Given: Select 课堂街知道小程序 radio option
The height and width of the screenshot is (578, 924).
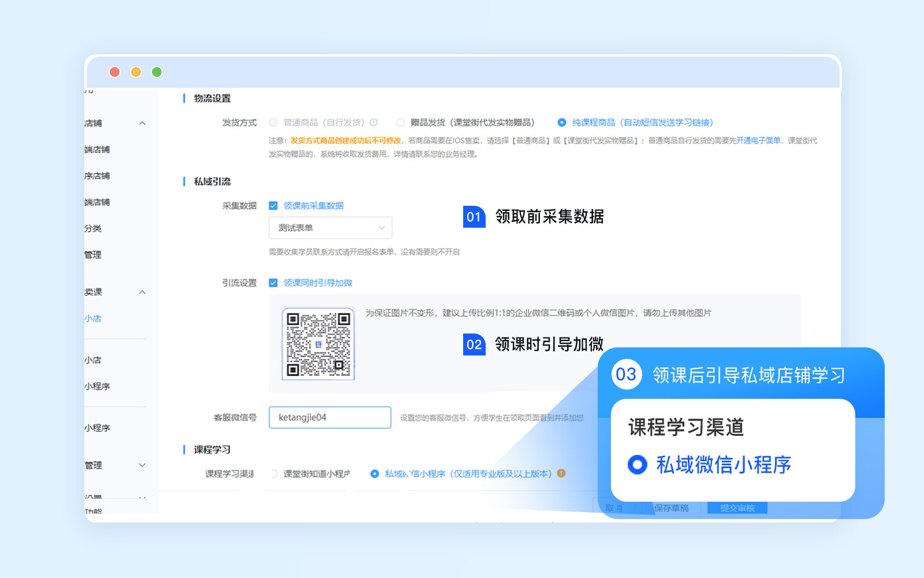Looking at the screenshot, I should pyautogui.click(x=274, y=474).
